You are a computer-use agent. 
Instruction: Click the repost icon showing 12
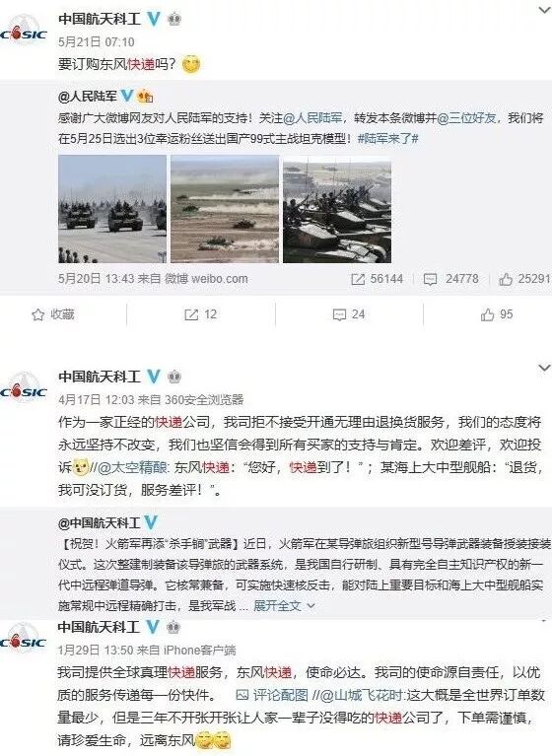(191, 314)
